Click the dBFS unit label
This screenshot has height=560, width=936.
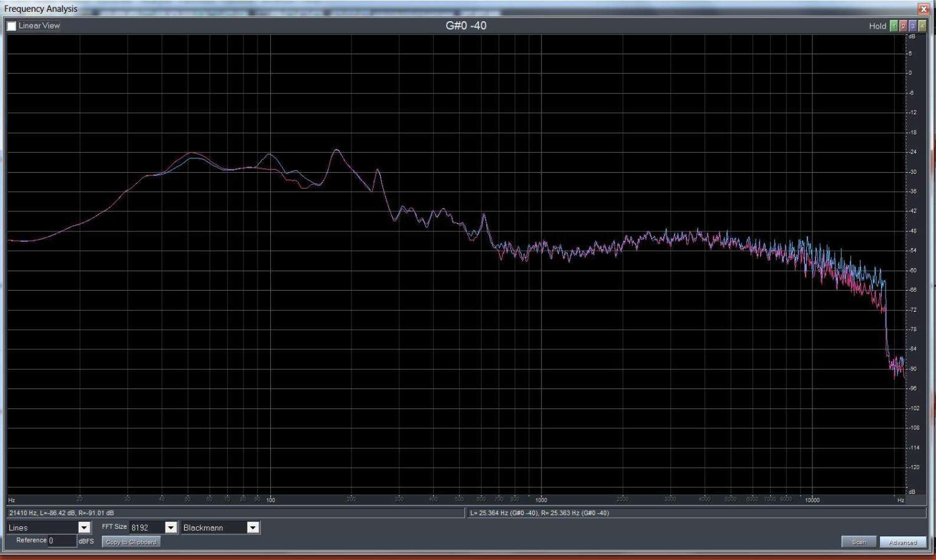tap(86, 541)
